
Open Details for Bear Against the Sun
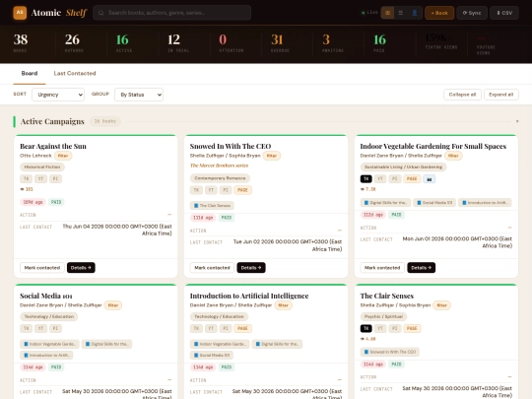(81, 268)
